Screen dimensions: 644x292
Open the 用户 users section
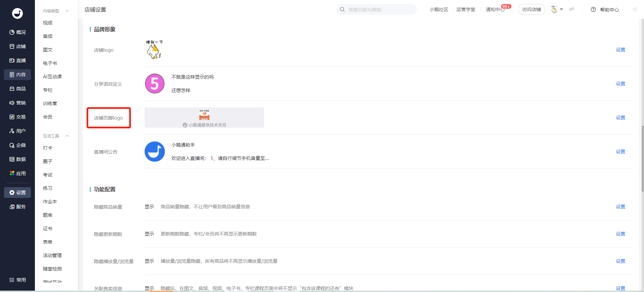pyautogui.click(x=17, y=131)
